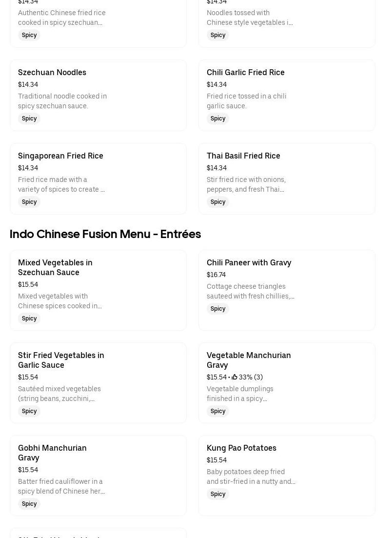The width and height of the screenshot is (392, 538).
Task: Click Indo Chinese Fusion Menu - Entrées heading
Action: [105, 234]
